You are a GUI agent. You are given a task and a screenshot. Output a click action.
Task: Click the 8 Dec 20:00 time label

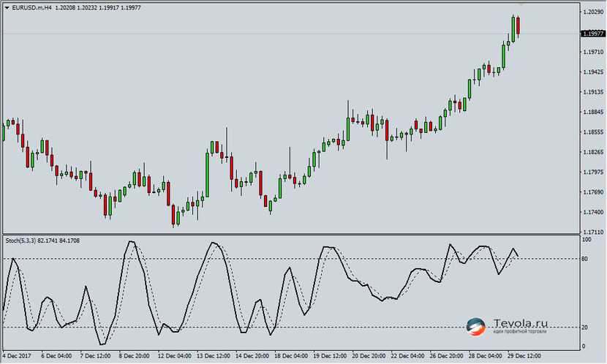[x=135, y=357]
